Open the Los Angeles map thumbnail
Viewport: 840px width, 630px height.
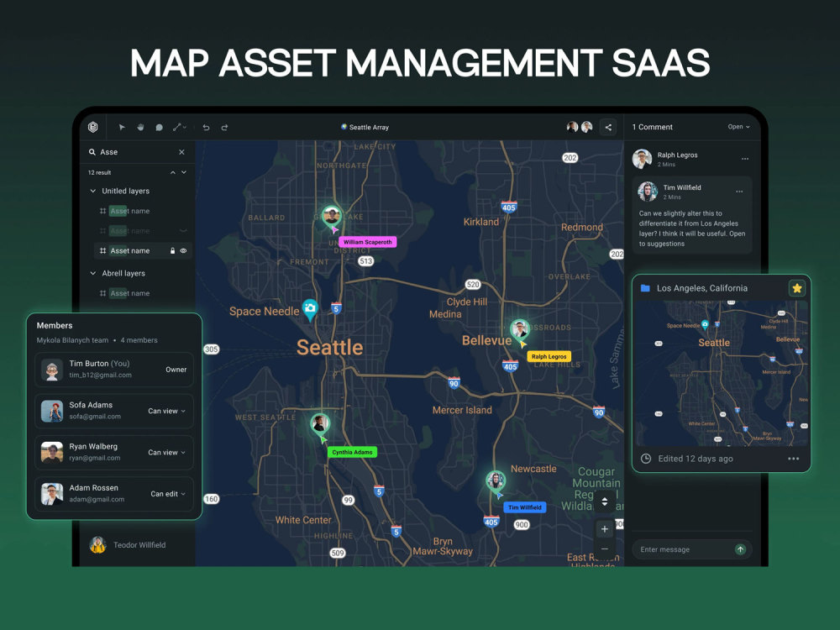pos(721,374)
